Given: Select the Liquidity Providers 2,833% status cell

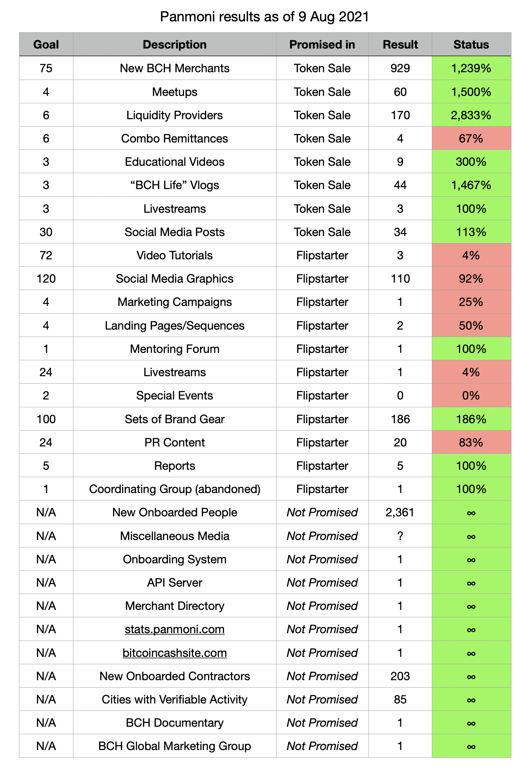Looking at the screenshot, I should [471, 115].
